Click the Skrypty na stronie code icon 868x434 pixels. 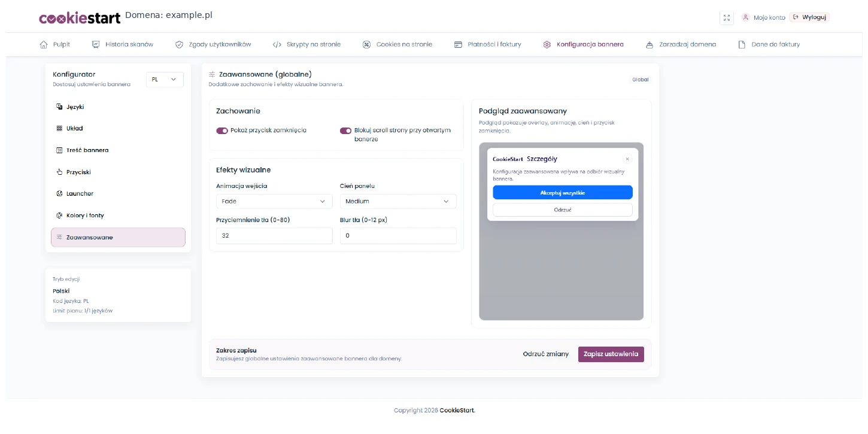click(x=277, y=44)
